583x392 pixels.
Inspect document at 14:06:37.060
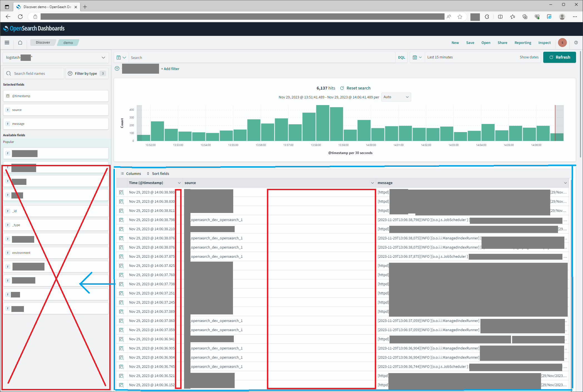pos(121,321)
